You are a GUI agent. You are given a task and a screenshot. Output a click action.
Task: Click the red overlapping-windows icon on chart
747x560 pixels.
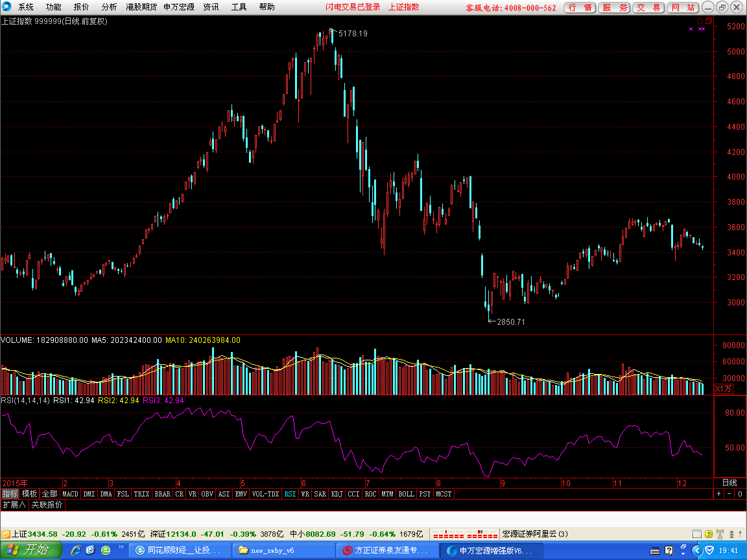tap(708, 21)
